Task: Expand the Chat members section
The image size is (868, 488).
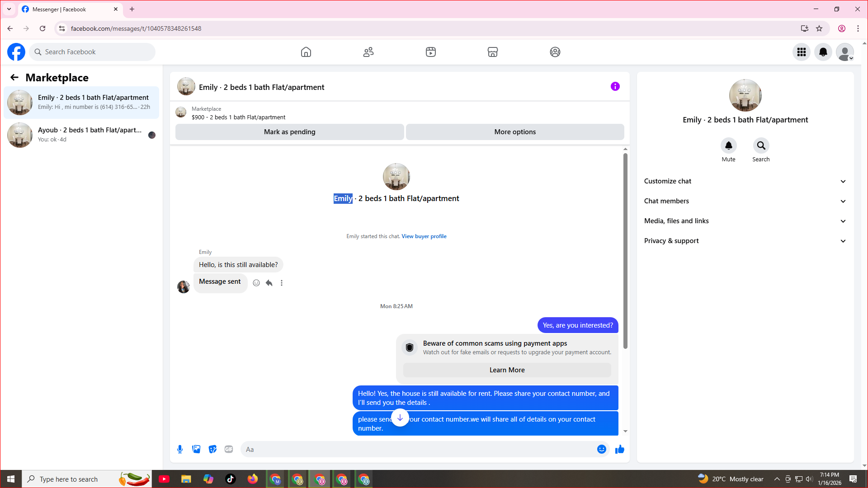Action: click(745, 201)
